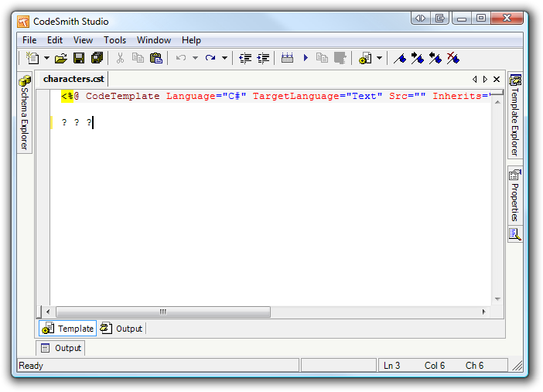Open the New document dropdown arrow
543x392 pixels.
(46, 58)
